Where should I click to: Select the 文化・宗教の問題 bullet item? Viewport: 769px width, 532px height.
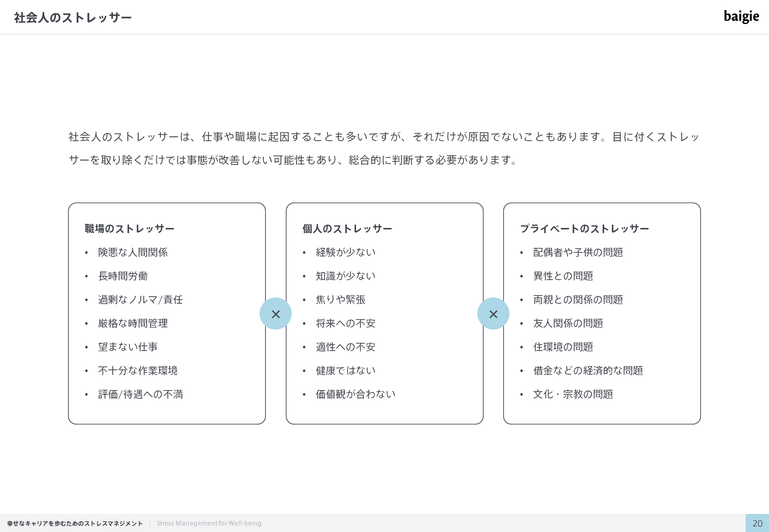click(573, 394)
